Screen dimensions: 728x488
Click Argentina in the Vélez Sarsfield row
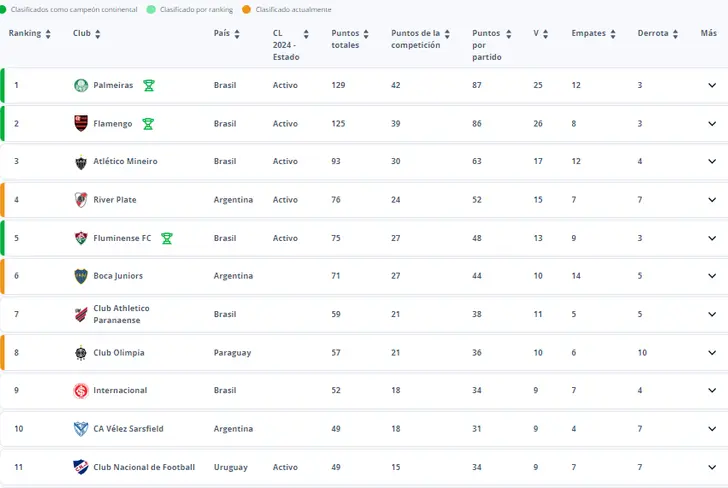point(233,429)
